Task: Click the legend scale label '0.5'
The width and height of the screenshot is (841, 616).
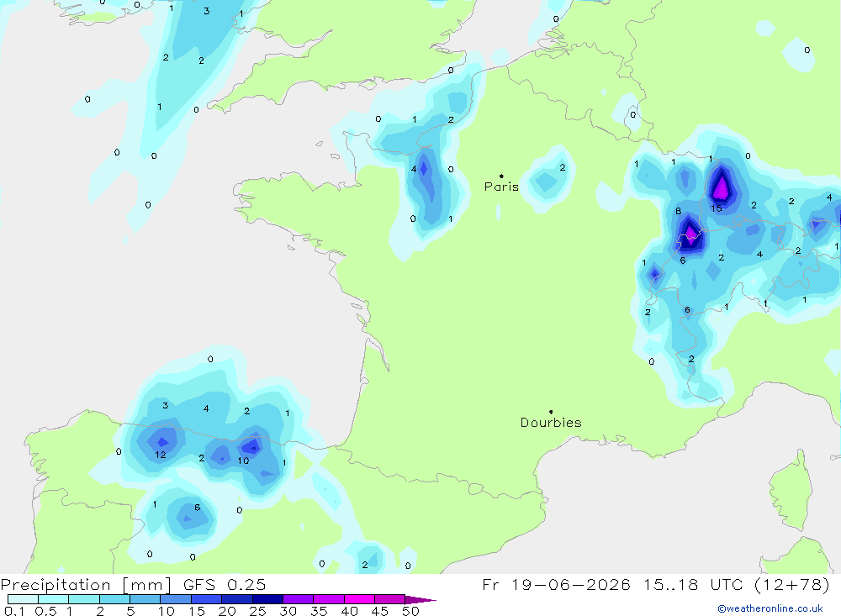Action: (45, 611)
